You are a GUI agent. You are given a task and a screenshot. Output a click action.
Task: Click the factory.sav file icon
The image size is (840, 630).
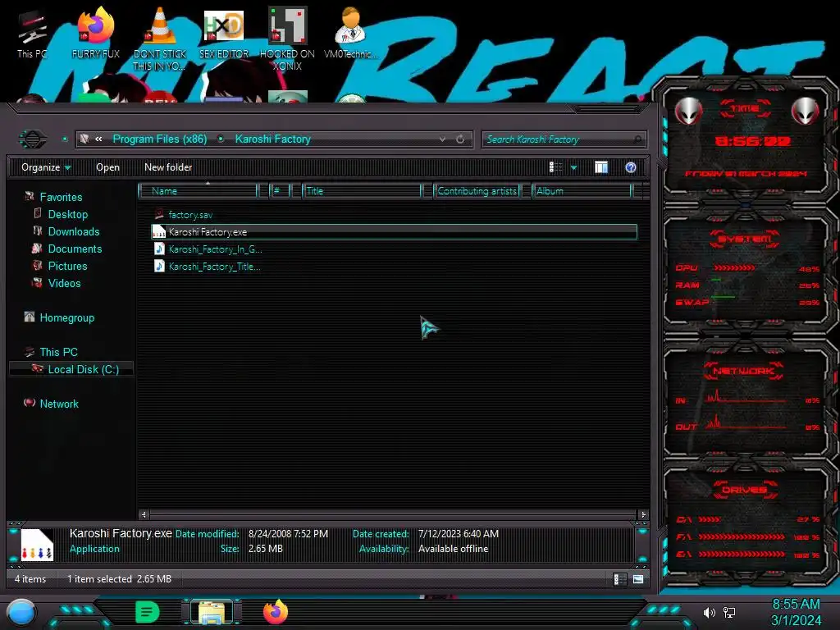[x=159, y=215]
